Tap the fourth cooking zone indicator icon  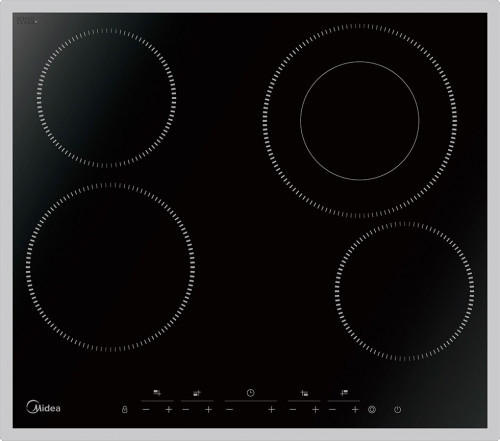point(344,393)
